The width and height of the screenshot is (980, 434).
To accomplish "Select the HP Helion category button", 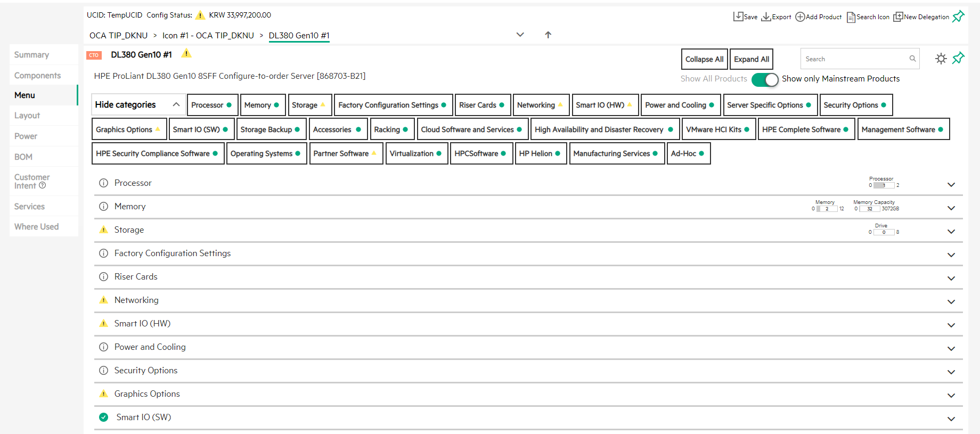I will click(x=541, y=153).
